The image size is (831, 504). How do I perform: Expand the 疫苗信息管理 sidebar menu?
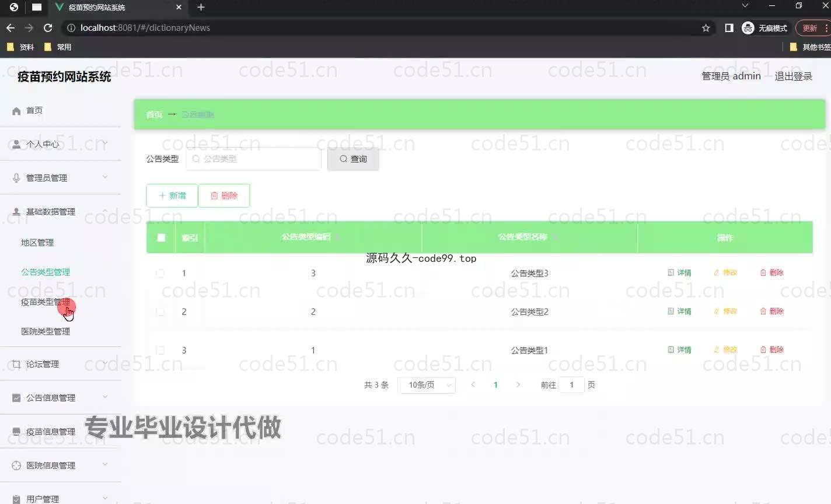click(x=61, y=432)
